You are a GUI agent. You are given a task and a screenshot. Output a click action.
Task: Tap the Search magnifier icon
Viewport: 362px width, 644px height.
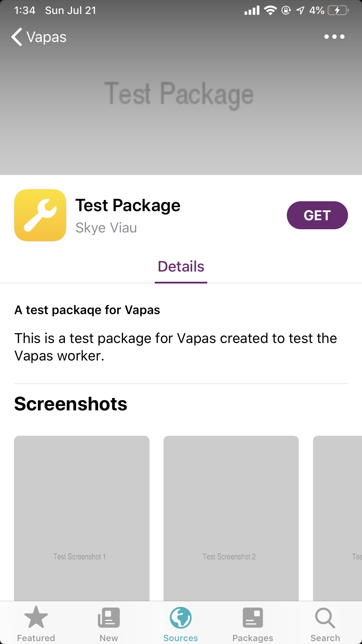[325, 618]
